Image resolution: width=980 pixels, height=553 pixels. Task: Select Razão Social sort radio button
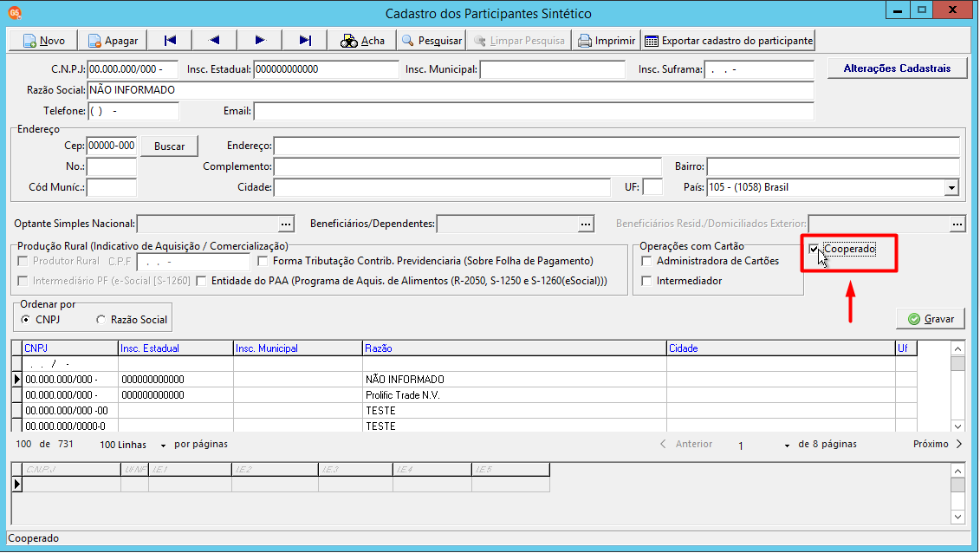click(x=101, y=320)
